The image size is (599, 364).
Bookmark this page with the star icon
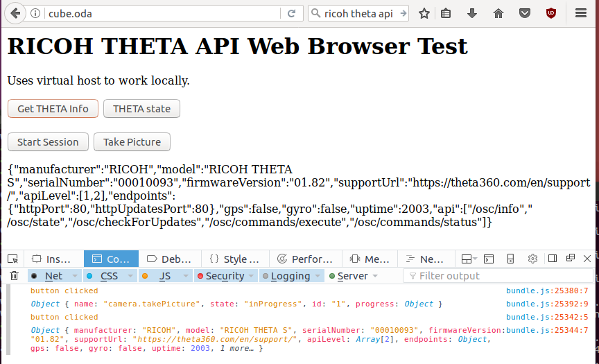point(424,14)
